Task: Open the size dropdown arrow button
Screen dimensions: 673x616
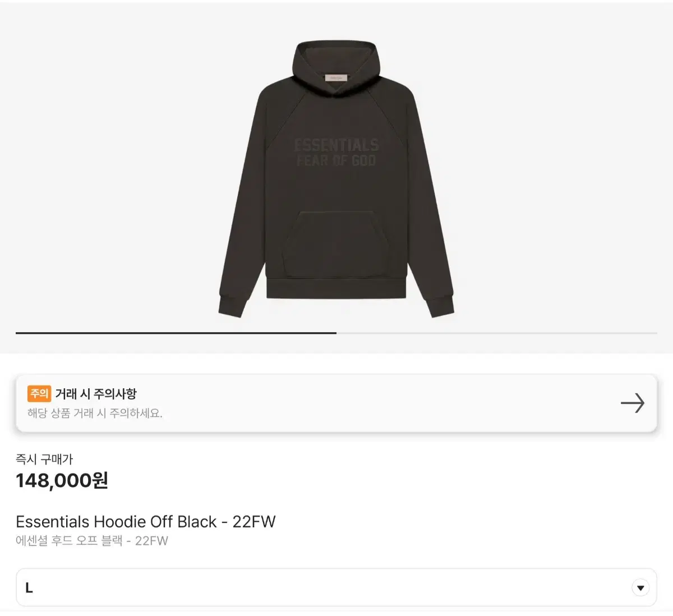Action: coord(640,587)
